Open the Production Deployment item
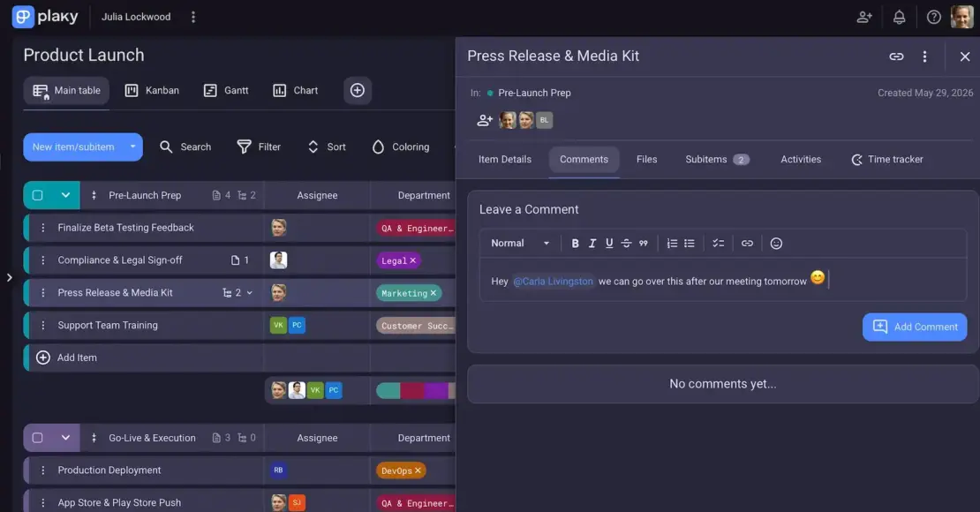This screenshot has height=512, width=980. [x=109, y=471]
